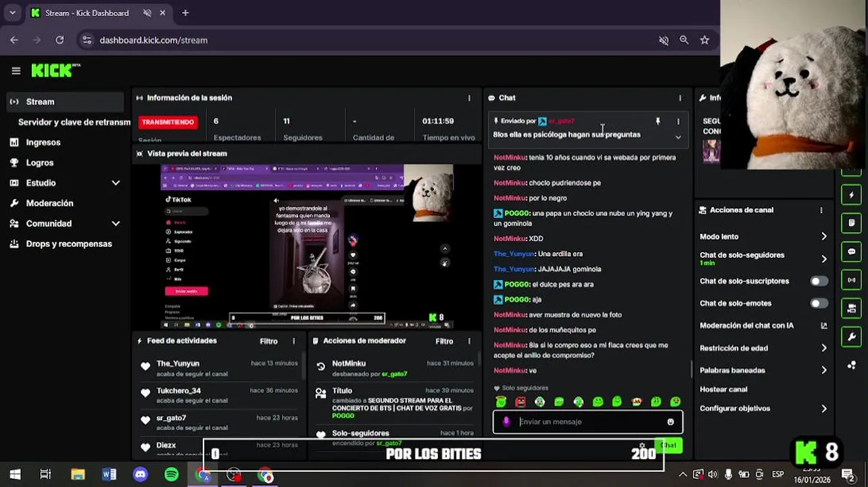Open a new browser tab
The height and width of the screenshot is (487, 868).
pos(185,13)
